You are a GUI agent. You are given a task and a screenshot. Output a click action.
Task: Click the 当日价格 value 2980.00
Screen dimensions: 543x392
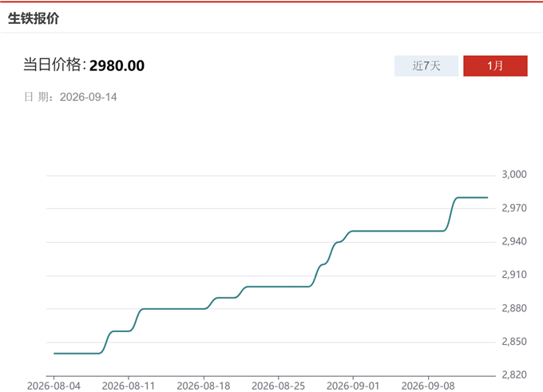(117, 65)
